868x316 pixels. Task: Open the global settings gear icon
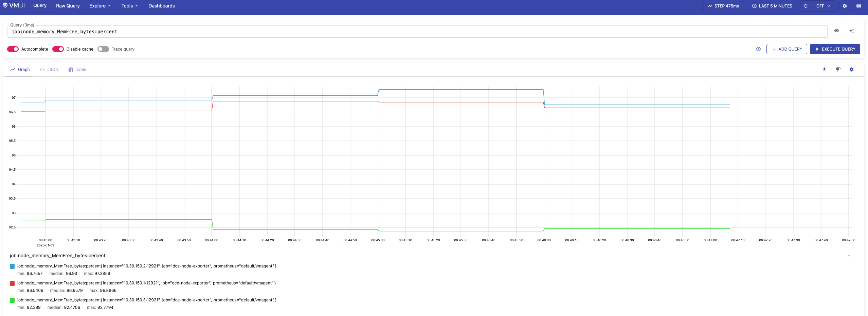click(845, 6)
